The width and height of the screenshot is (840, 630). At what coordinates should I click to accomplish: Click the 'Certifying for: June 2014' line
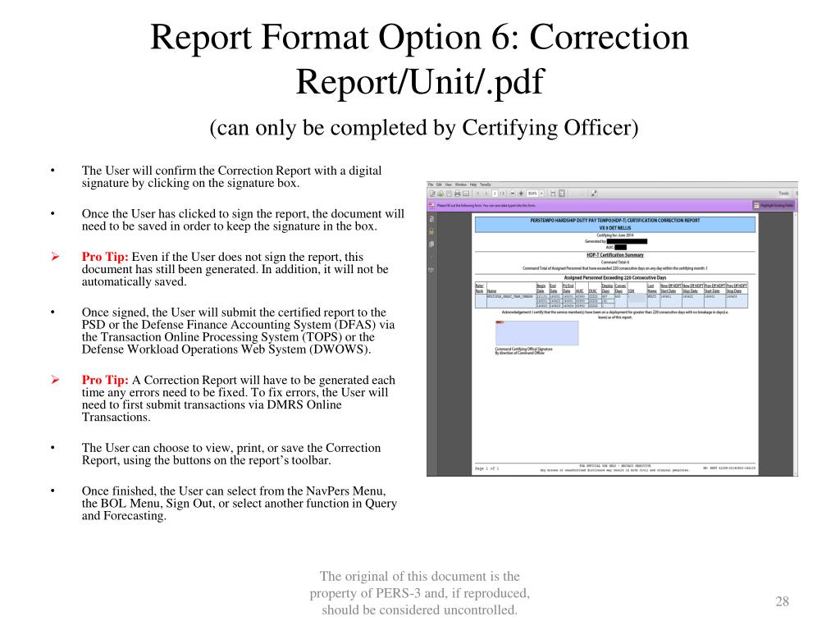[615, 235]
